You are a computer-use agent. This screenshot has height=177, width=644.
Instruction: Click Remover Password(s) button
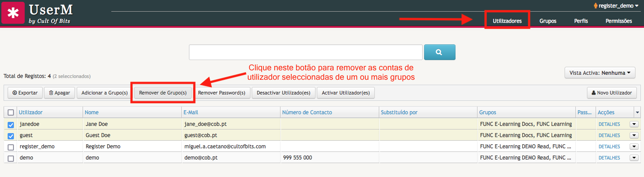pos(222,93)
